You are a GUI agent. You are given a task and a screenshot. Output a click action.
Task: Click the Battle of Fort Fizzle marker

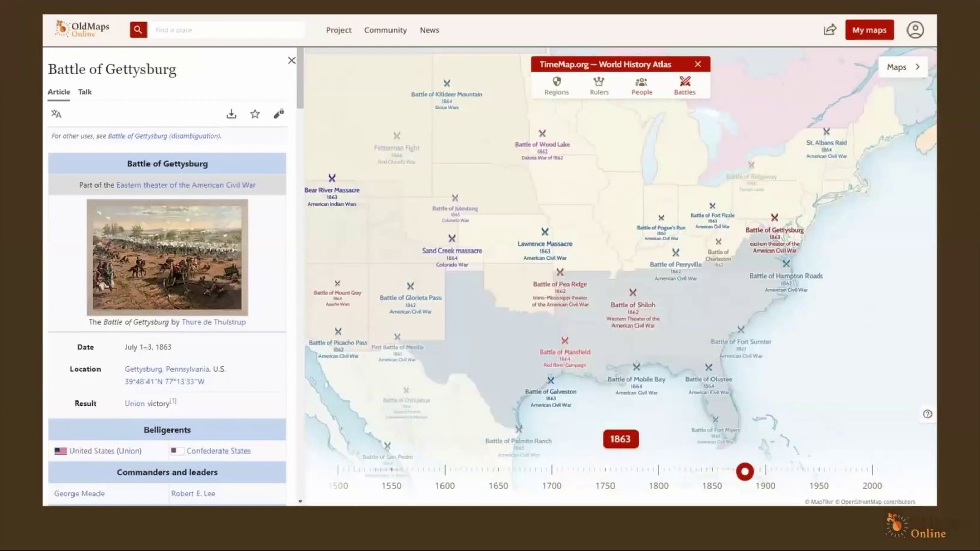713,206
